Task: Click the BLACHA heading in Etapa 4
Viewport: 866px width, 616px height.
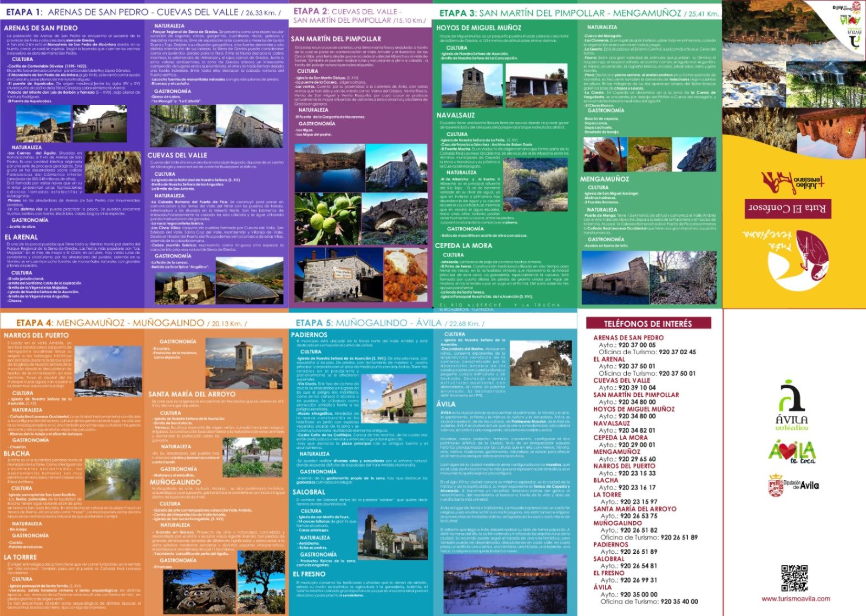Action: point(17,454)
